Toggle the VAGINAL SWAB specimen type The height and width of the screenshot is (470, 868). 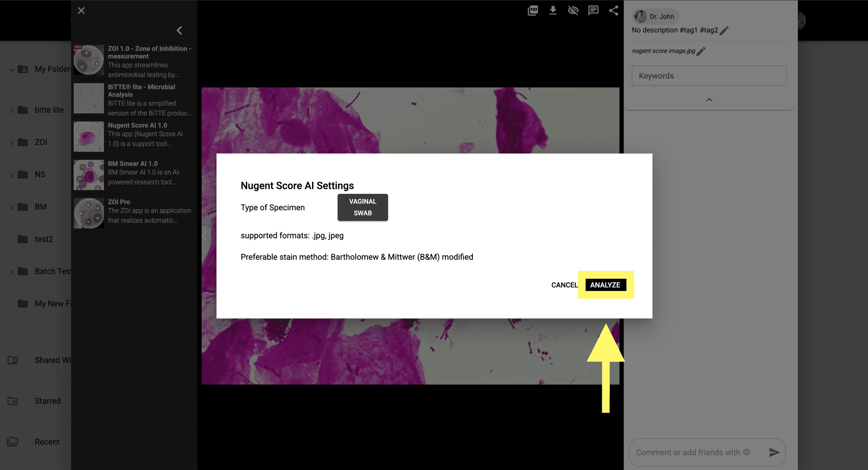pos(363,207)
